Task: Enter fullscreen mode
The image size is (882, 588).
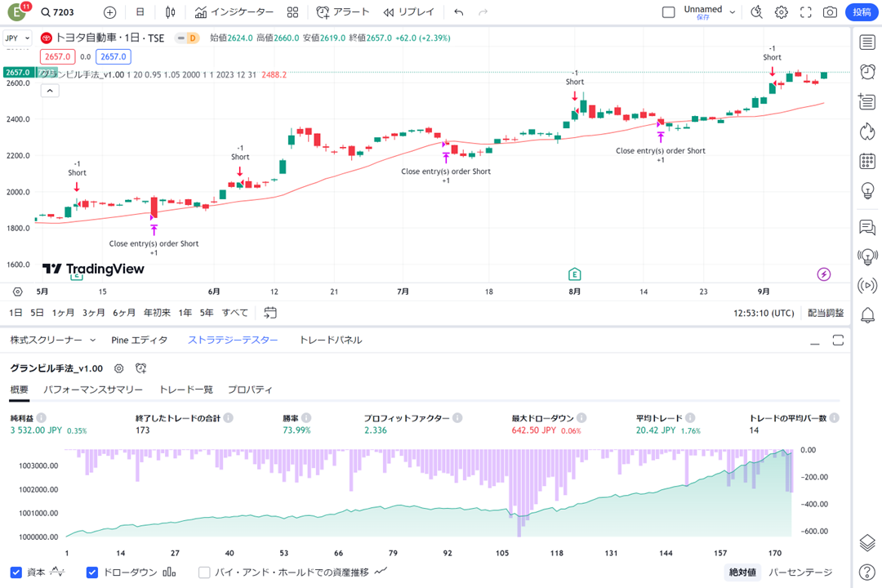Action: (x=805, y=12)
